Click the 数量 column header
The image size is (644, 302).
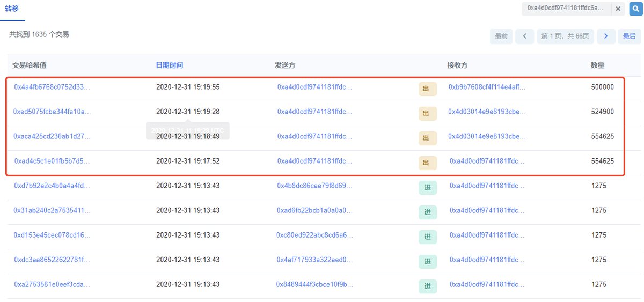598,65
